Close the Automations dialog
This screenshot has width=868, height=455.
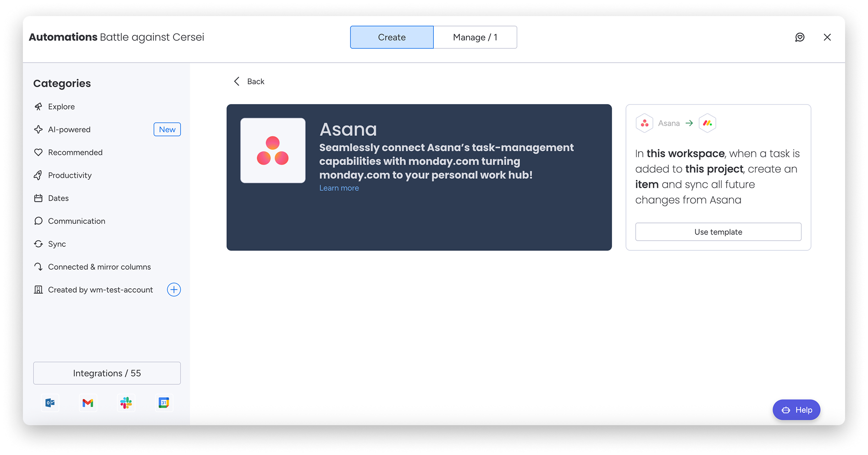pos(827,37)
